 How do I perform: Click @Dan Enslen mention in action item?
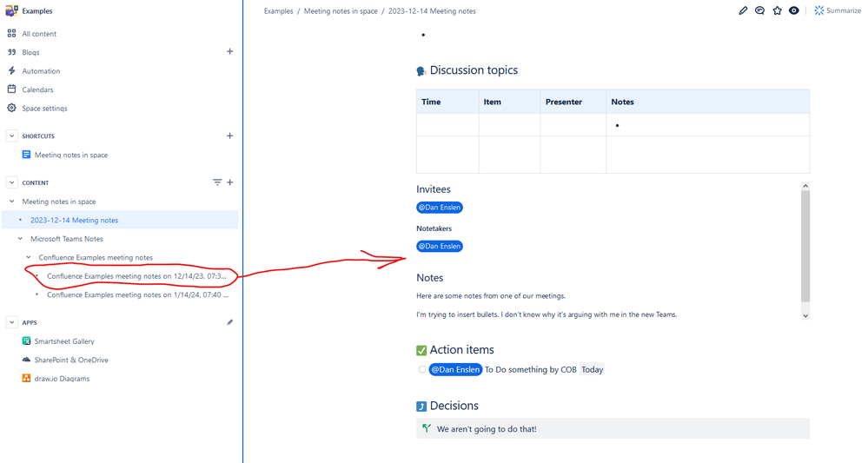pos(455,369)
